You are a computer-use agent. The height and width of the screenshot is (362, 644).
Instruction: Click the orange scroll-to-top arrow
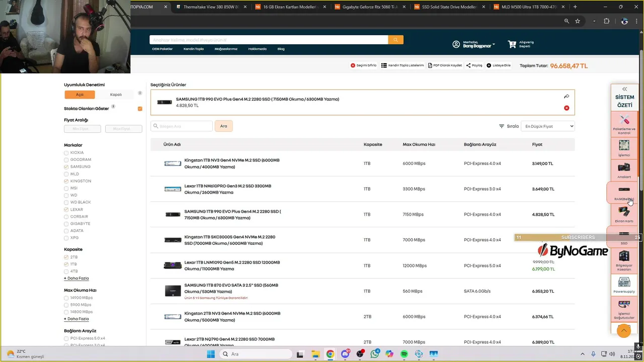pyautogui.click(x=624, y=330)
